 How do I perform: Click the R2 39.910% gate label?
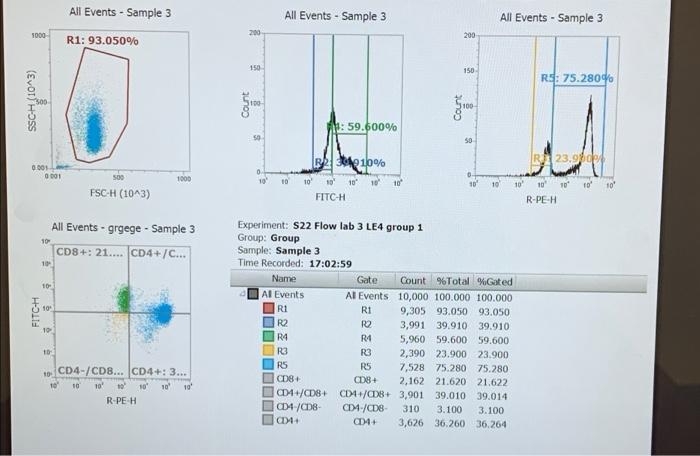(x=350, y=163)
